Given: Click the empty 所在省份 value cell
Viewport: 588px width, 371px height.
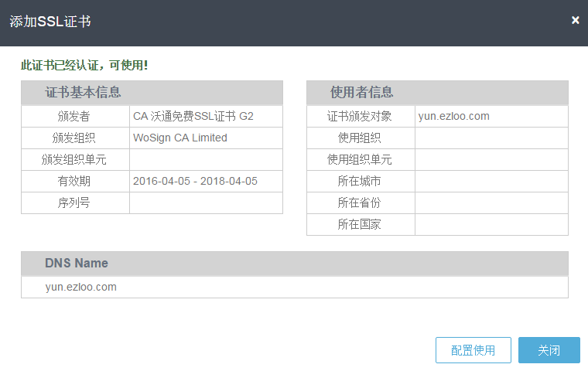Looking at the screenshot, I should click(x=491, y=203).
